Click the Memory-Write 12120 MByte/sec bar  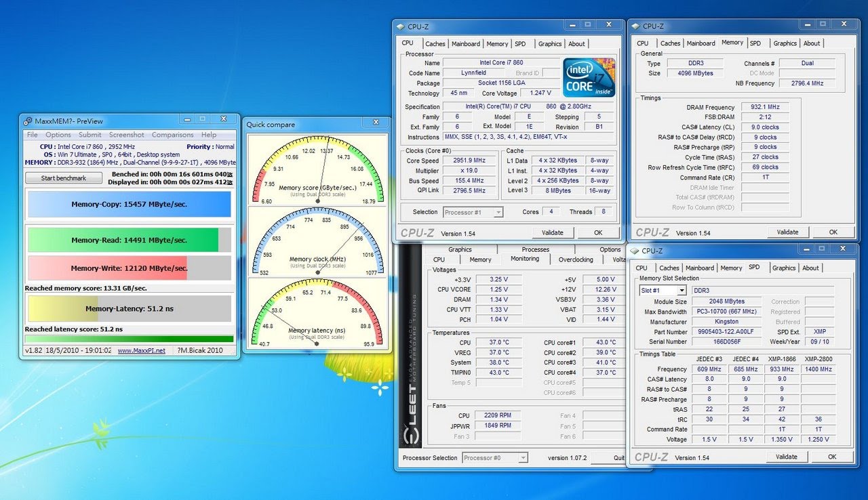click(x=130, y=268)
